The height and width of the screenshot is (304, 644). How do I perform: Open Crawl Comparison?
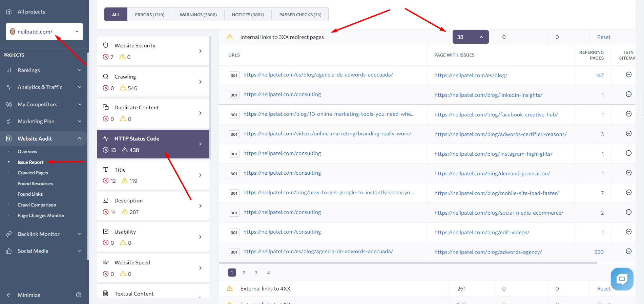tap(37, 205)
